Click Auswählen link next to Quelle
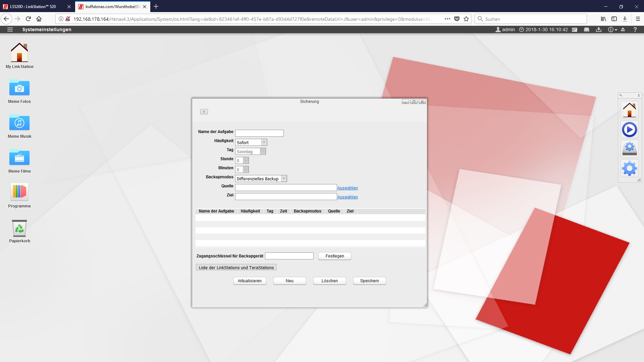Screen dimensions: 644x362 tap(347, 188)
